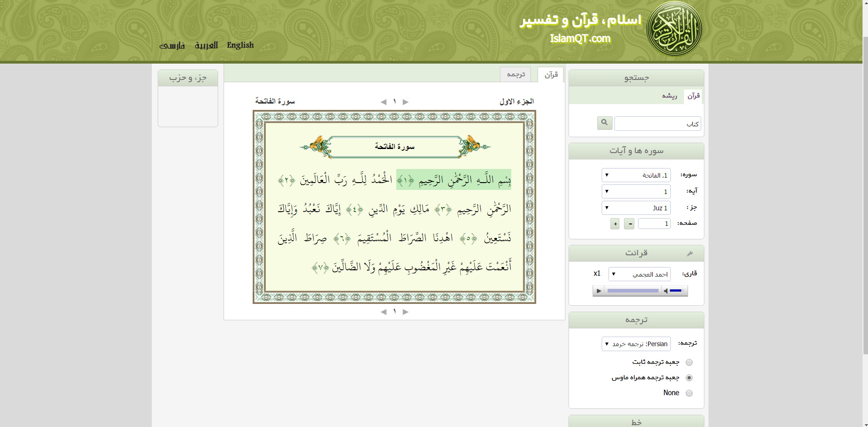This screenshot has height=427, width=868.
Task: Select the ریشه search tab
Action: coord(669,96)
